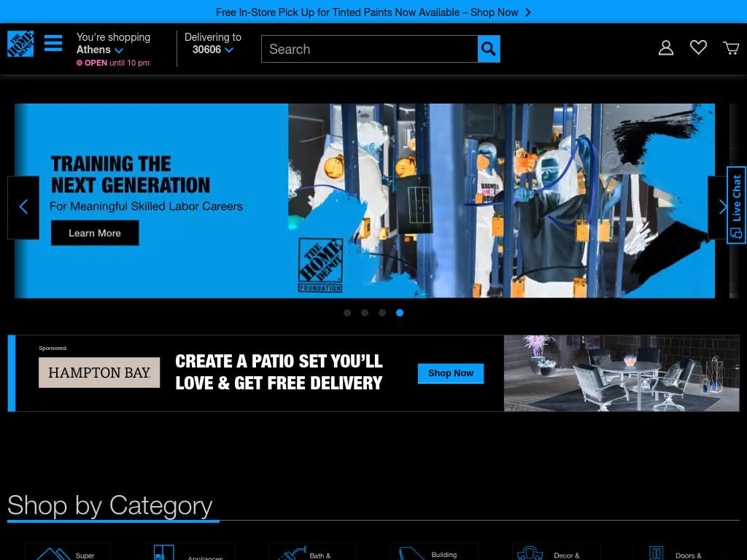Select the Bath category faucet icon
The image size is (747, 560).
[x=292, y=553]
